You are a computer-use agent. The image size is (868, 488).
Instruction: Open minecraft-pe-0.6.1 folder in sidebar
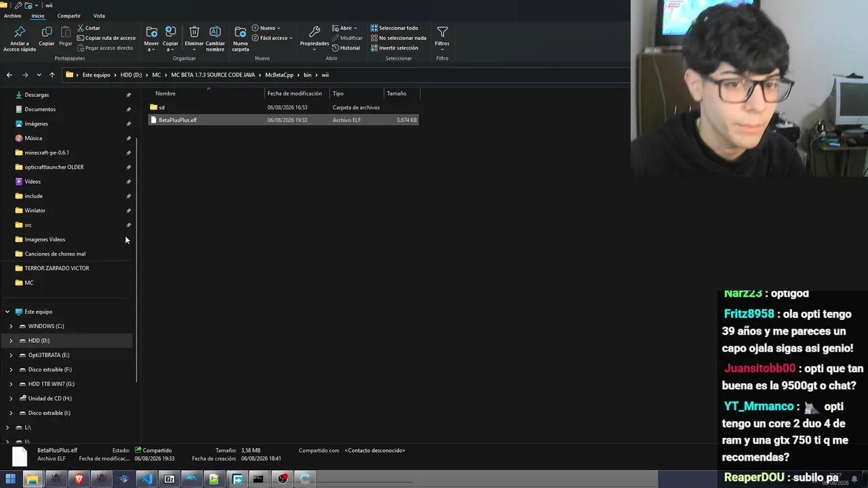coord(47,152)
